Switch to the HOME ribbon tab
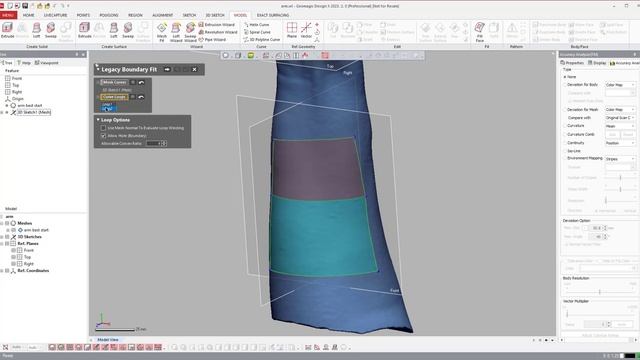Viewport: 640px width, 360px height. 29,15
